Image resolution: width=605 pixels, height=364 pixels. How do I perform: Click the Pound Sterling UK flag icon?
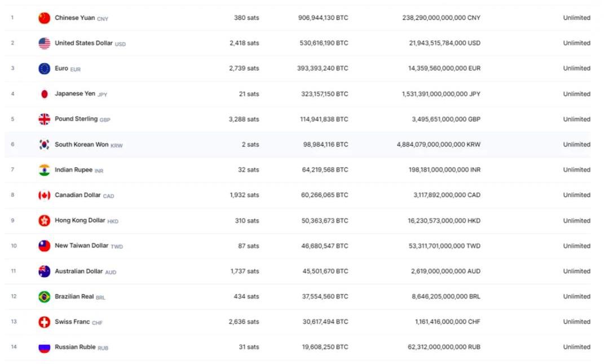click(44, 119)
